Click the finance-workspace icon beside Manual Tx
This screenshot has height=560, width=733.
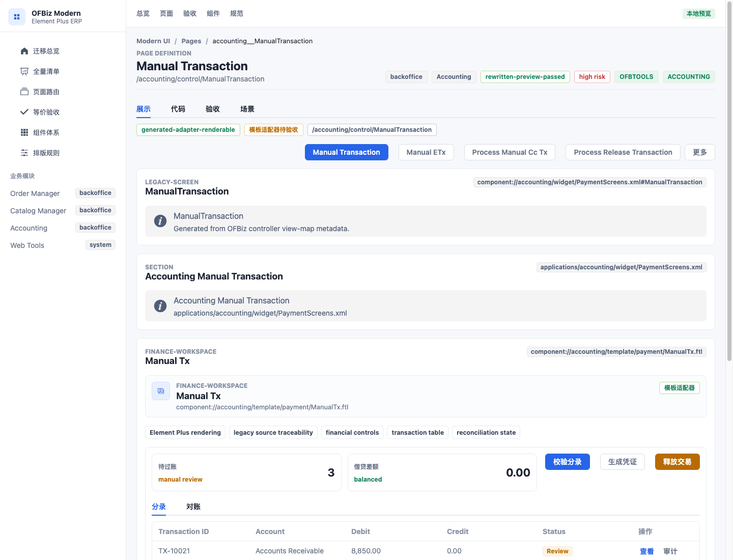[x=161, y=391]
